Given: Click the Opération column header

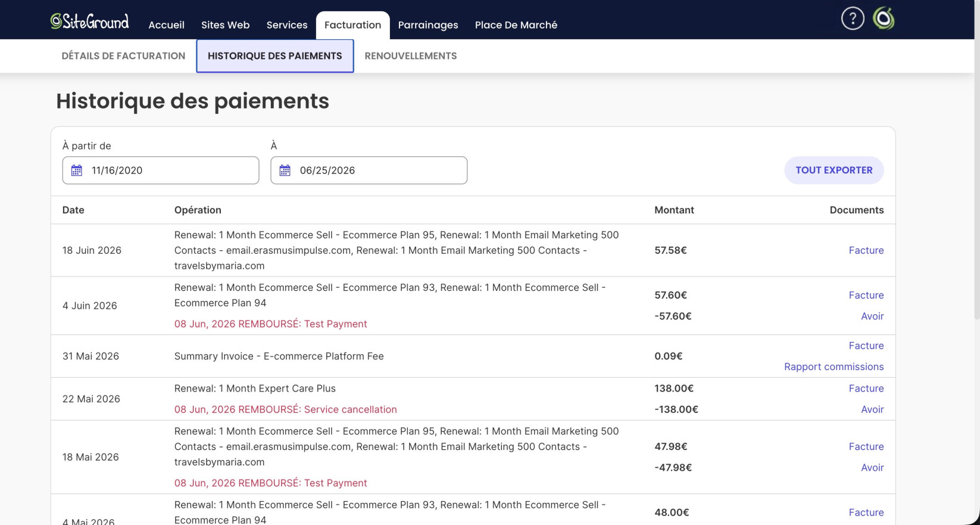Looking at the screenshot, I should pos(198,210).
